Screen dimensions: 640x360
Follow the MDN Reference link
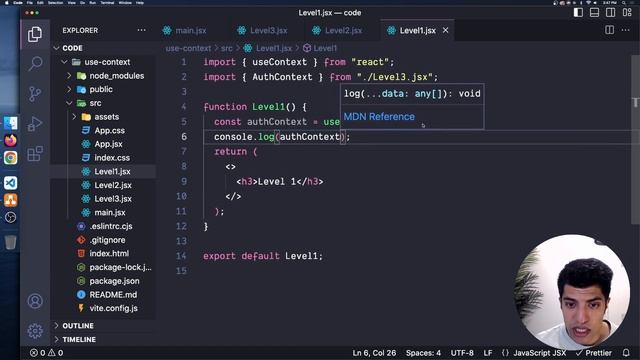pos(379,117)
